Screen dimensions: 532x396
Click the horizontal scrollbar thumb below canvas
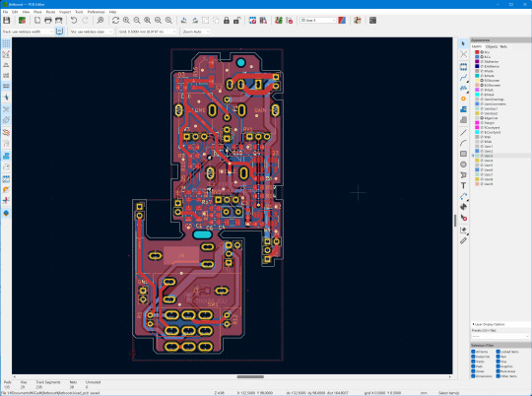[250, 376]
